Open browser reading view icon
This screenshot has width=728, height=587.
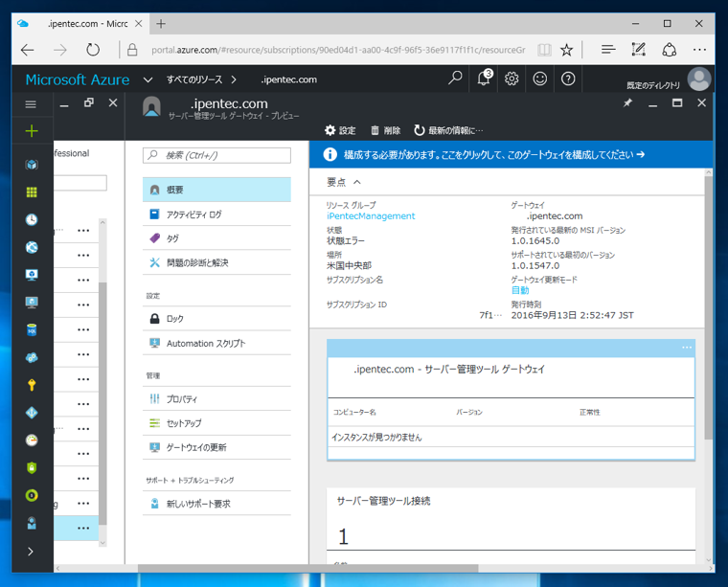pos(544,50)
